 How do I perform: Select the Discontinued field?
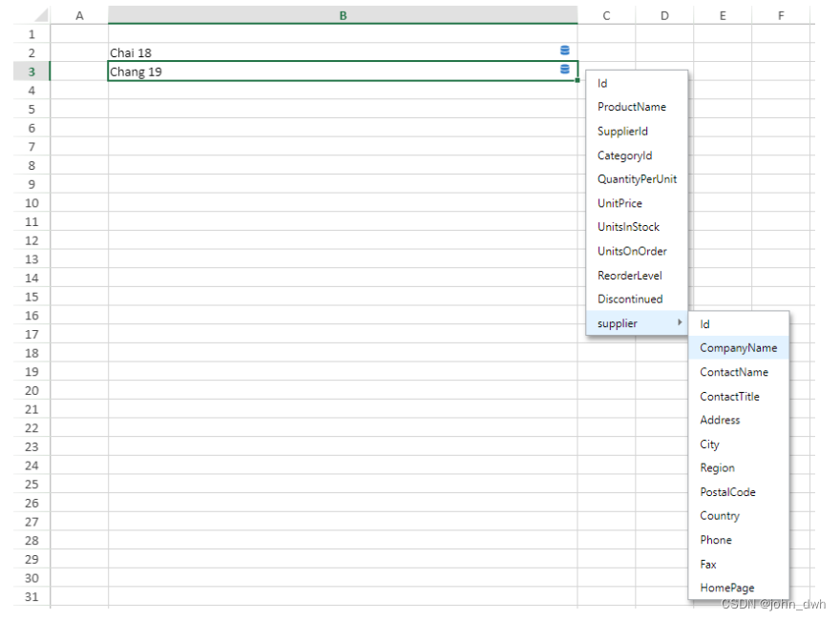pyautogui.click(x=630, y=299)
